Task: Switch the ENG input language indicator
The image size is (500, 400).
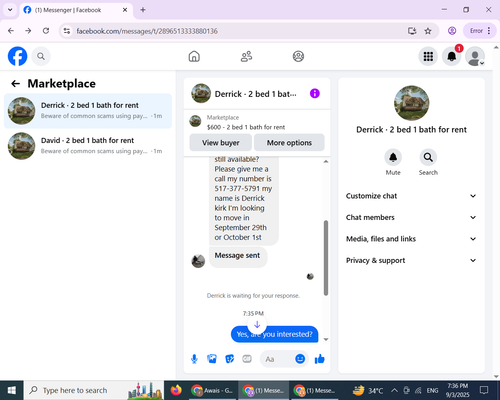Action: click(432, 390)
